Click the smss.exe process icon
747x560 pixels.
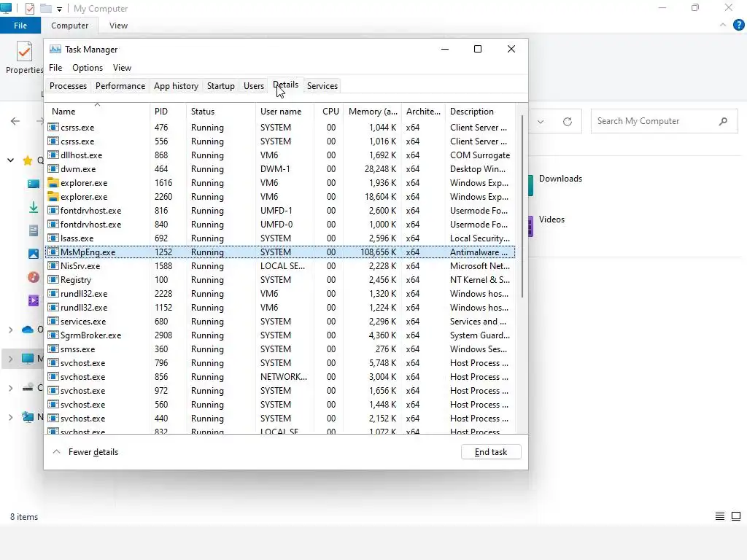[x=53, y=349]
